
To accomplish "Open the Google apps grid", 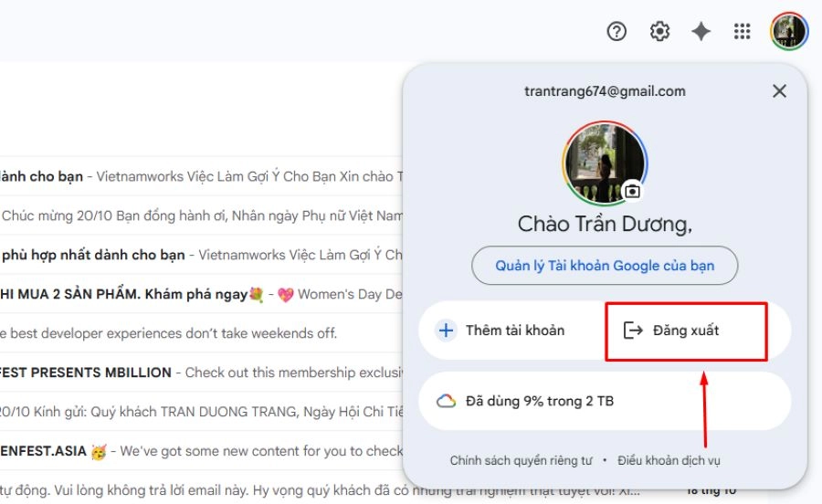I will coord(742,31).
